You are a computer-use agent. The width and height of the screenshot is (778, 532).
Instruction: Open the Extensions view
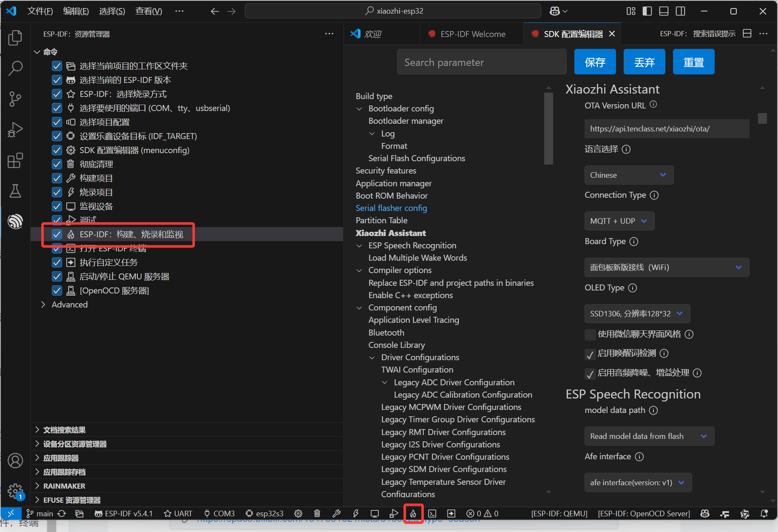[x=15, y=160]
